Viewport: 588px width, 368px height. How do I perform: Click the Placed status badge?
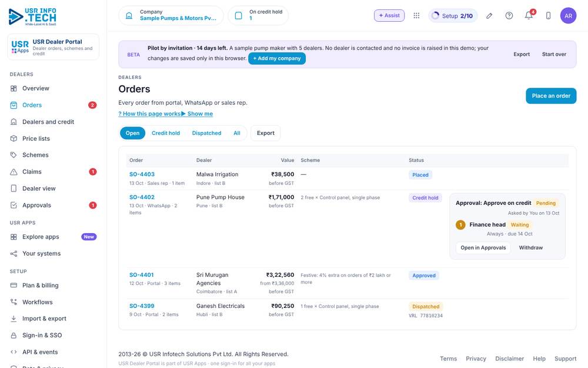click(x=420, y=175)
